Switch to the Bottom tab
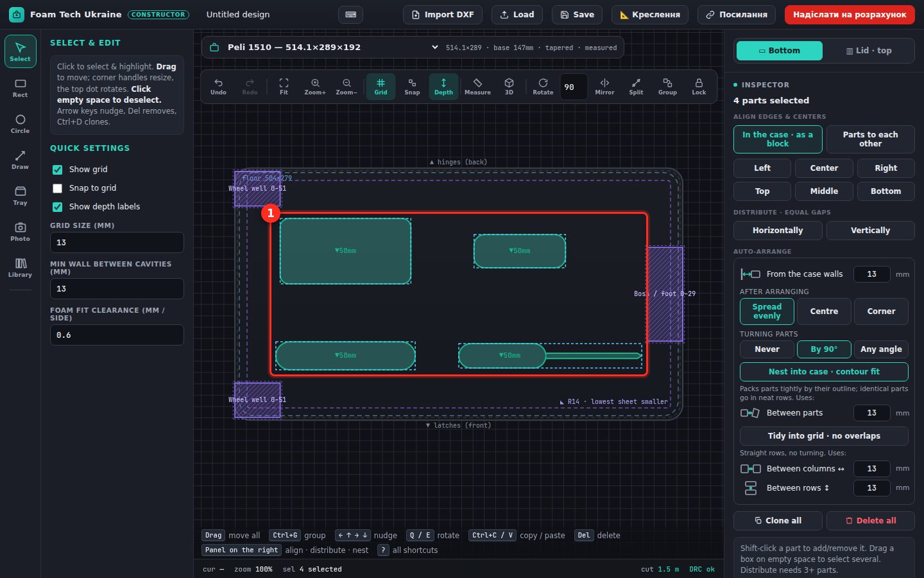Screen dimensions: 924x578 [779, 51]
